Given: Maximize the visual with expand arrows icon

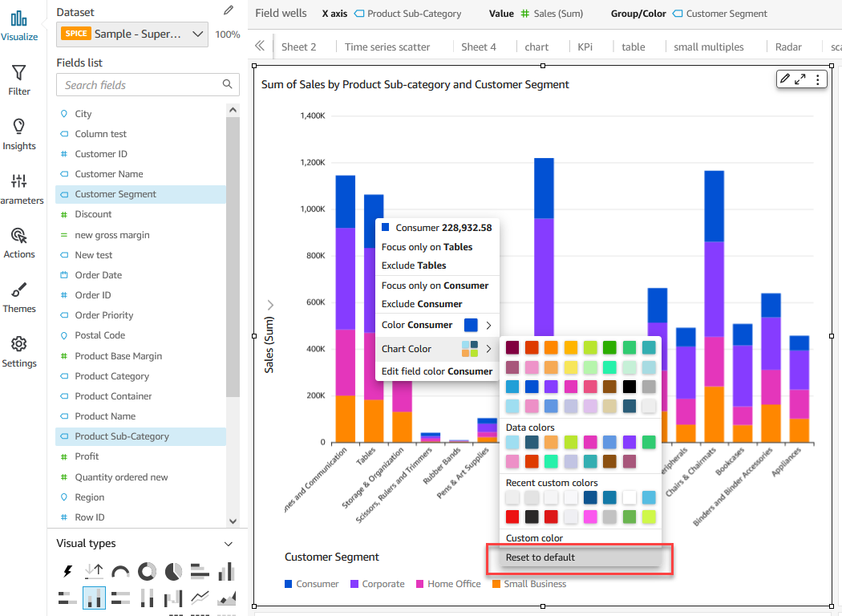Looking at the screenshot, I should pyautogui.click(x=800, y=79).
